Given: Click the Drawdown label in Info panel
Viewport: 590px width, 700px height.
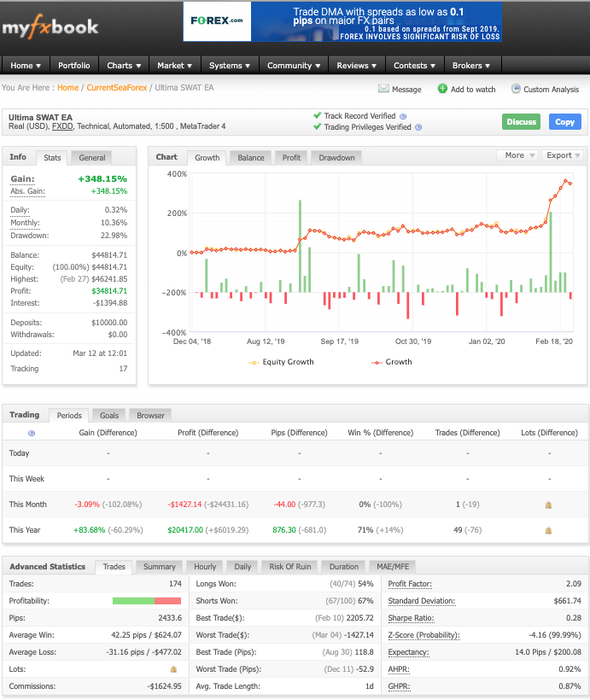Looking at the screenshot, I should [x=30, y=236].
